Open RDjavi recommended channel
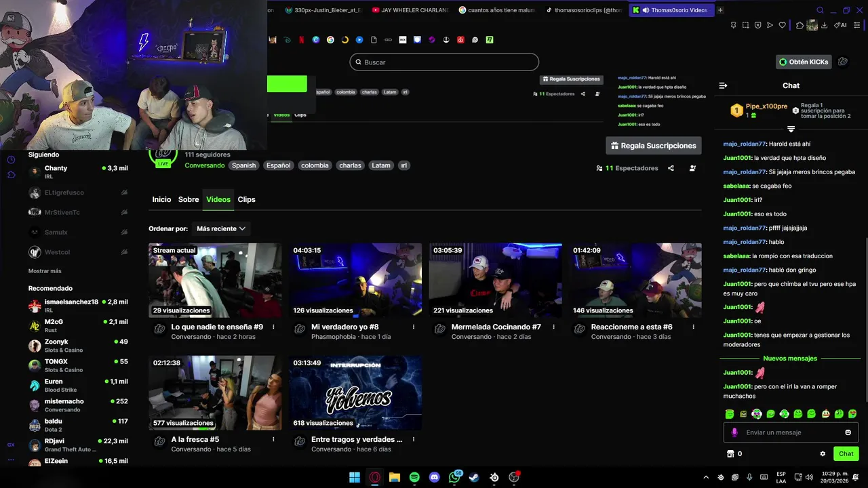 click(x=78, y=445)
